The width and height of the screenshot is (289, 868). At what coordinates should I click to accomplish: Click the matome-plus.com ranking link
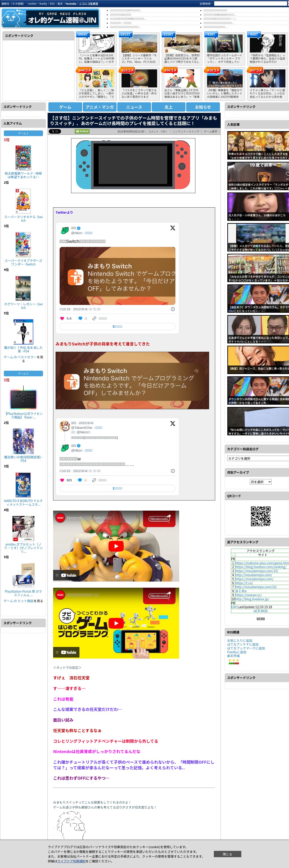[262, 563]
